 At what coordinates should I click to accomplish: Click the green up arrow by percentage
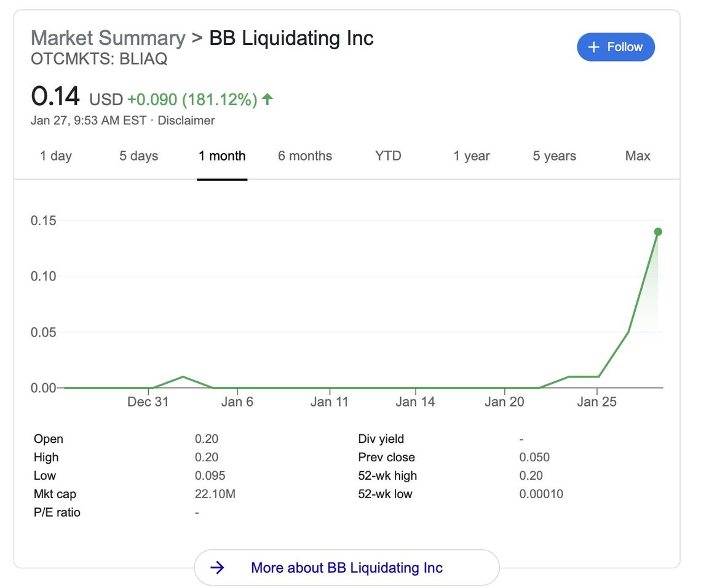click(x=267, y=99)
